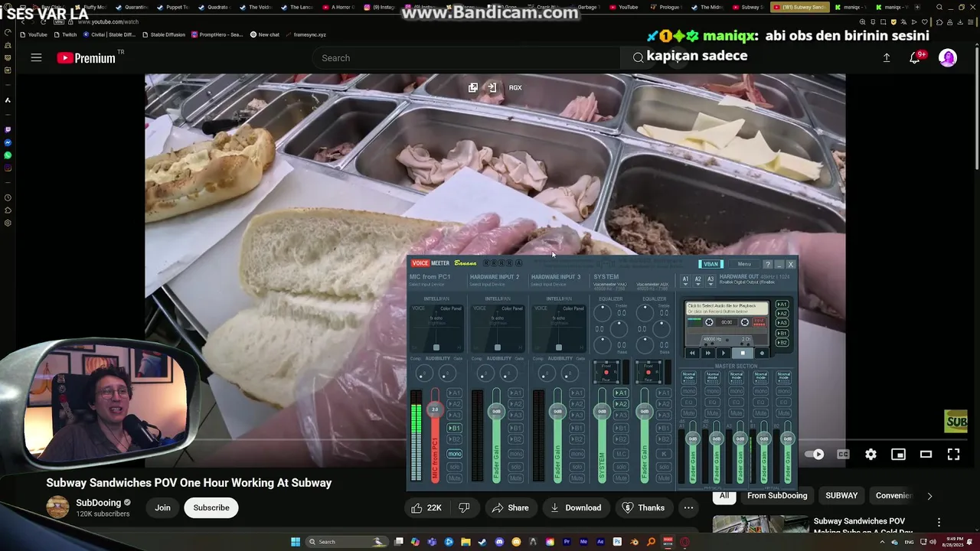Enter YouTube fullscreen mode
This screenshot has width=980, height=551.
click(x=953, y=454)
